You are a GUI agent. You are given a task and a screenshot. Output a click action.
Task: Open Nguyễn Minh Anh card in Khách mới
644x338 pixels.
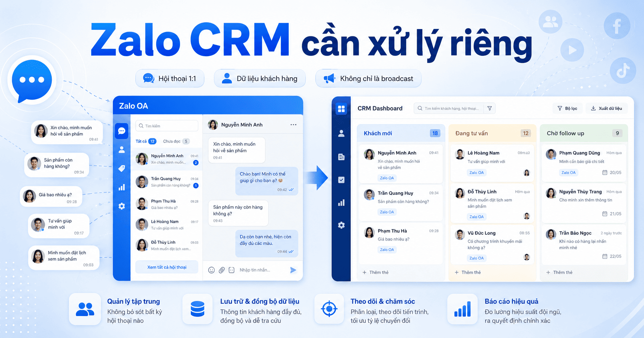tap(401, 164)
